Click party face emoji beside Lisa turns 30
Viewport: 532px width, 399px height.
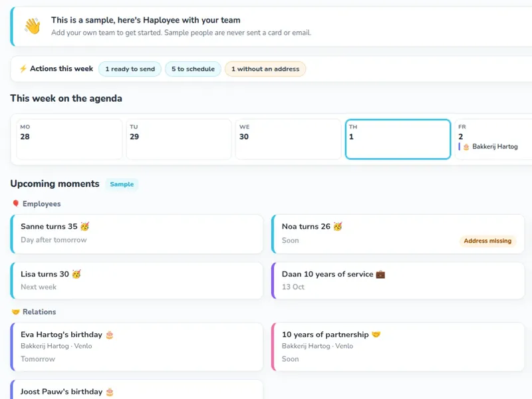[x=76, y=274]
